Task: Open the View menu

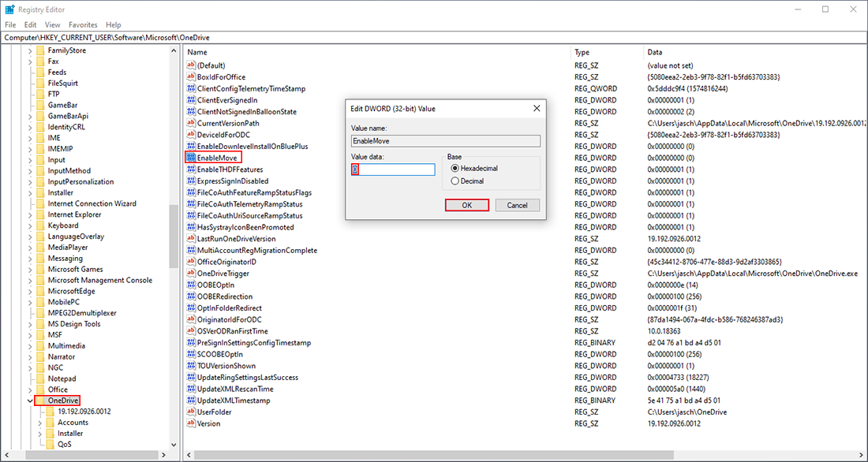Action: [53, 25]
